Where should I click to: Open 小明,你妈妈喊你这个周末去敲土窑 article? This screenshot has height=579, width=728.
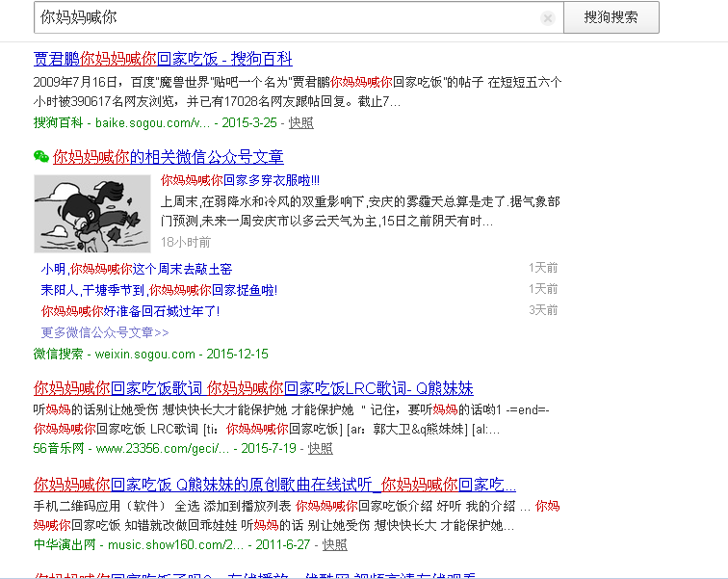[x=136, y=269]
